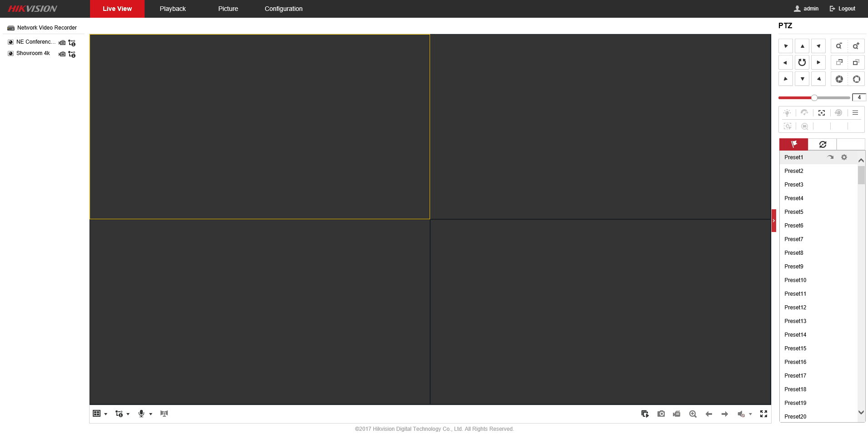Pan PTZ camera left
This screenshot has height=434, width=868.
[786, 62]
